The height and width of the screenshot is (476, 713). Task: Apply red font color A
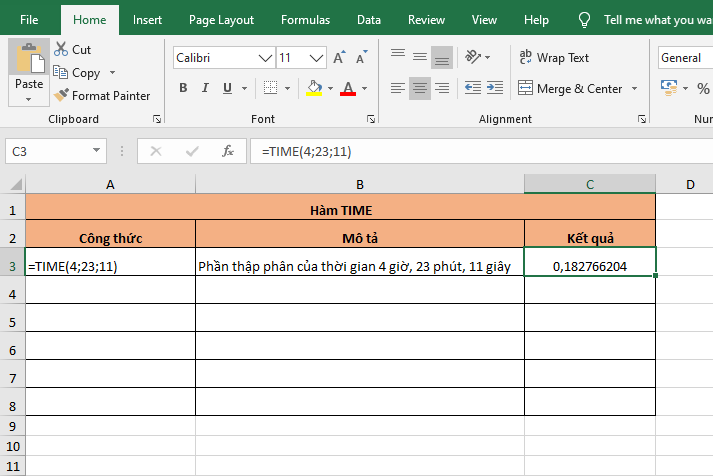348,88
